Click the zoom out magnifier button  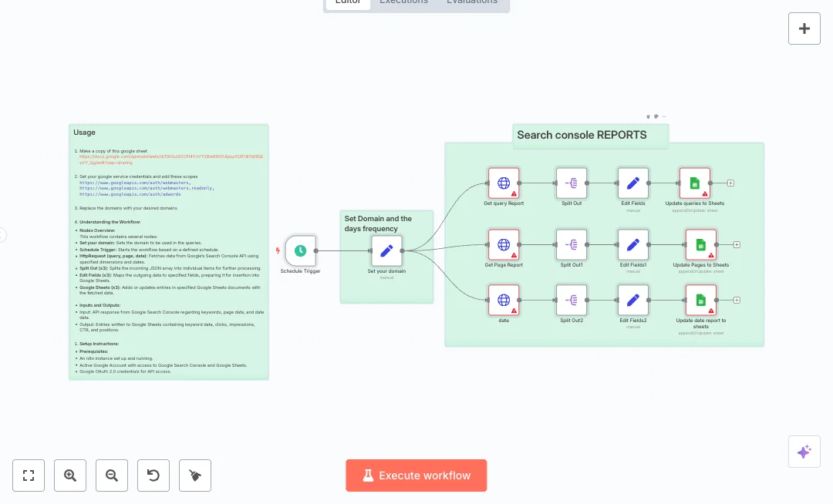112,475
